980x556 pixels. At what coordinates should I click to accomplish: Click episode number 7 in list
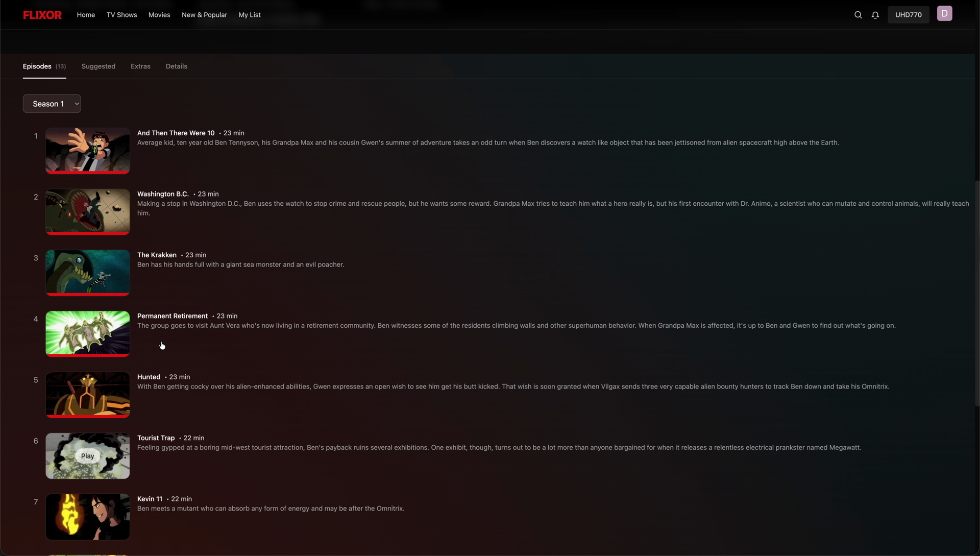[36, 502]
